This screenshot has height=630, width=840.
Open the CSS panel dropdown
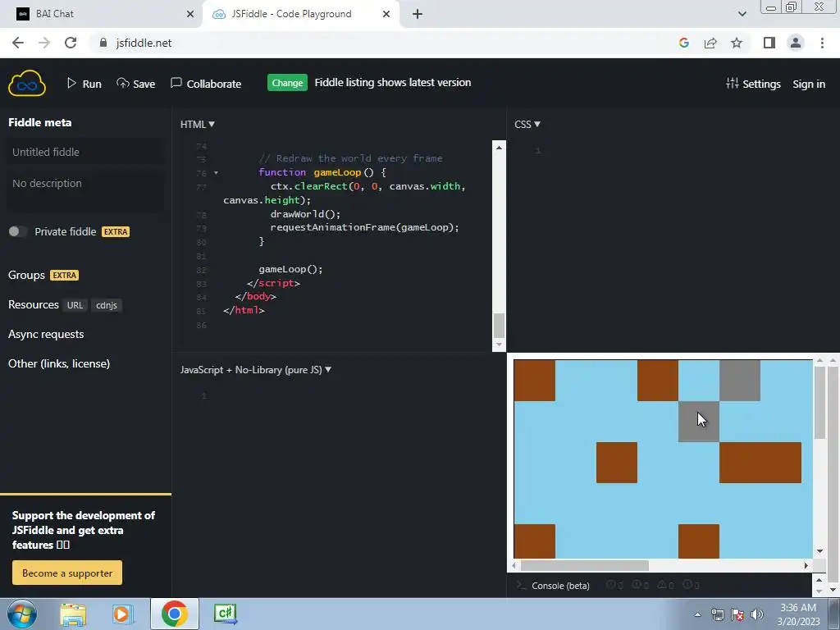tap(527, 125)
